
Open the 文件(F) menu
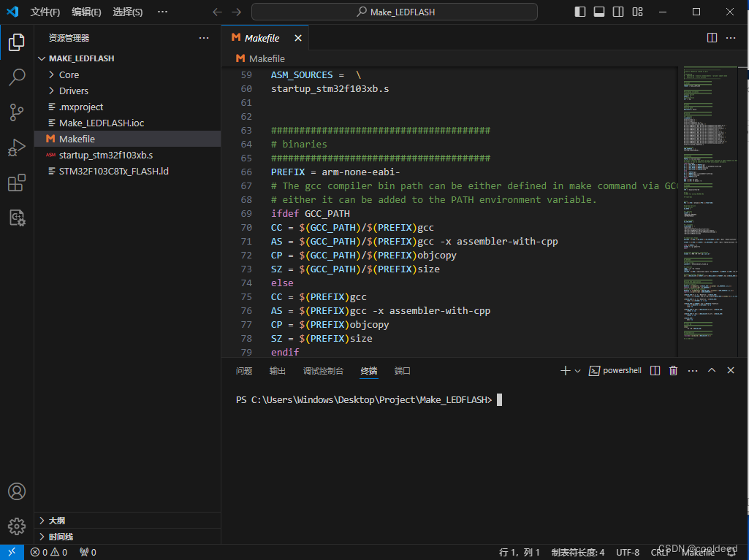[45, 12]
